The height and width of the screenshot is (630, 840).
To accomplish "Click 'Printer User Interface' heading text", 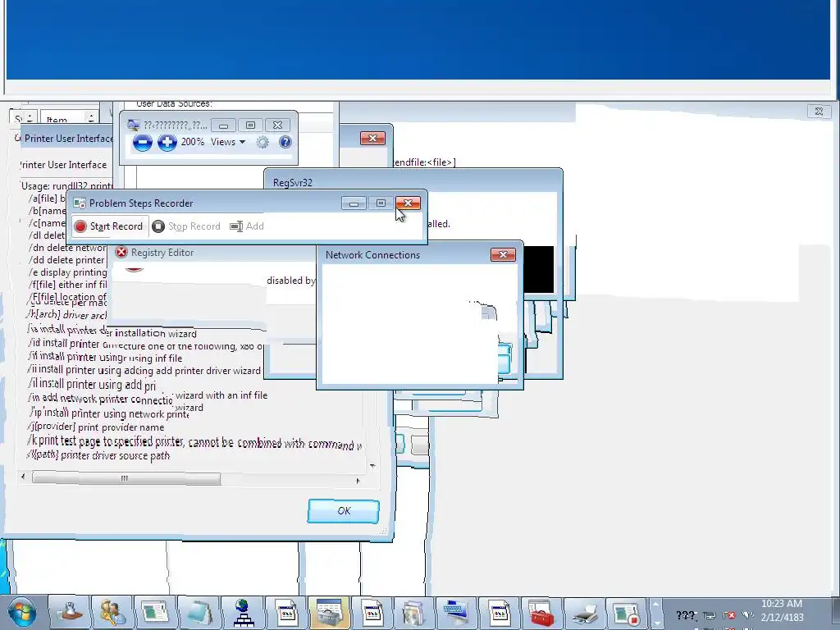I will (x=64, y=165).
